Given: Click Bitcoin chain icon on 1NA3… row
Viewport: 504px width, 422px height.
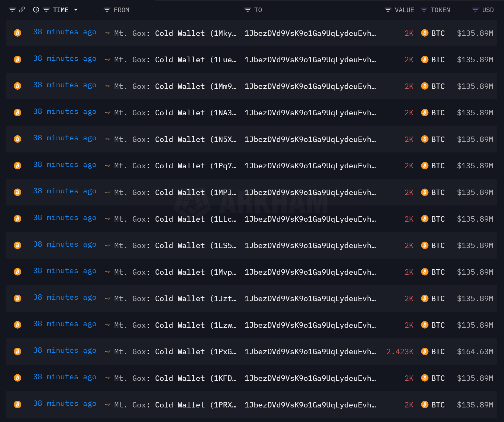Looking at the screenshot, I should [18, 112].
